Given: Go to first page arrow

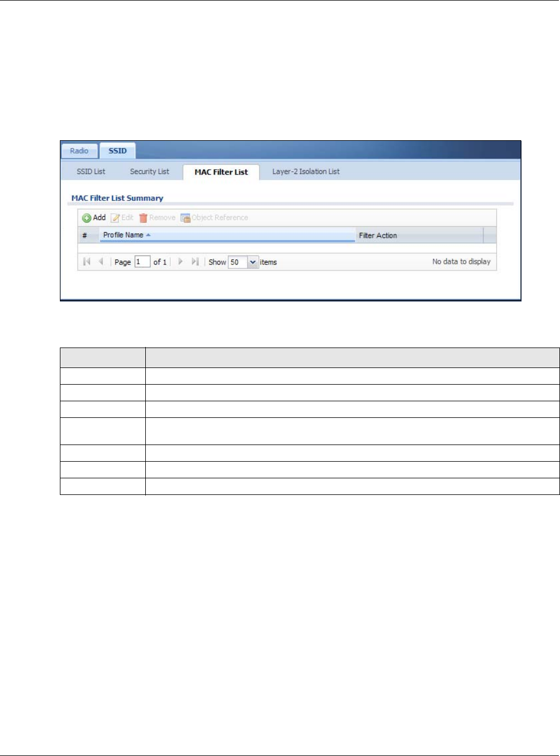Looking at the screenshot, I should click(x=87, y=262).
